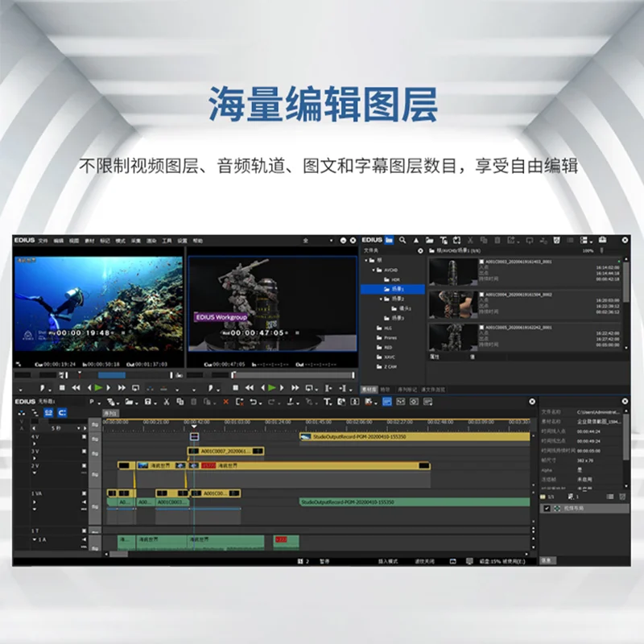Collapse the 场景2 folder in the folder tree

point(381,299)
